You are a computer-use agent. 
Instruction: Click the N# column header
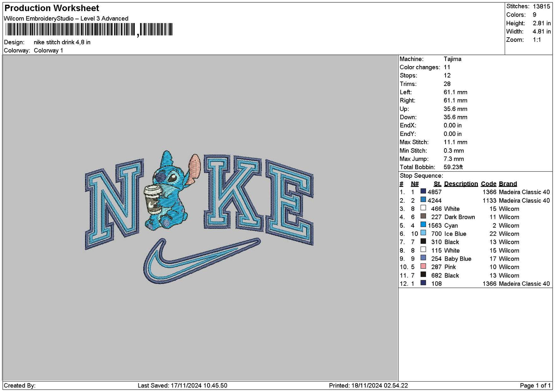pos(415,184)
